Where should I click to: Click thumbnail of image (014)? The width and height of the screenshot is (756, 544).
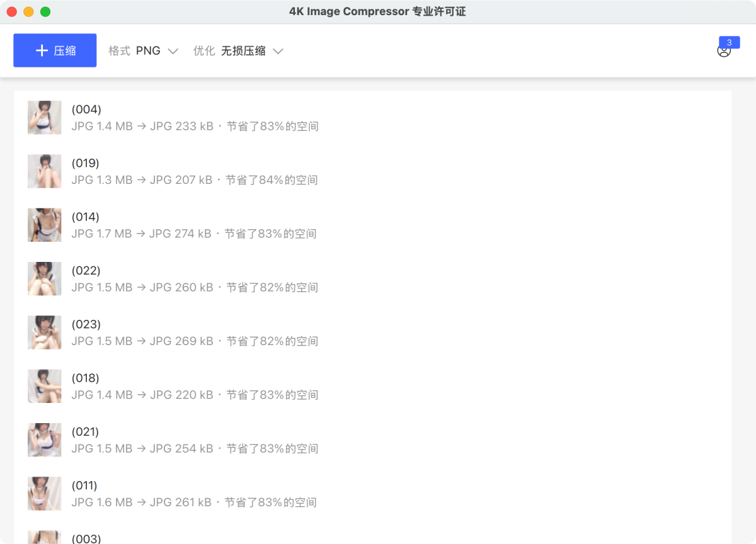pyautogui.click(x=44, y=225)
